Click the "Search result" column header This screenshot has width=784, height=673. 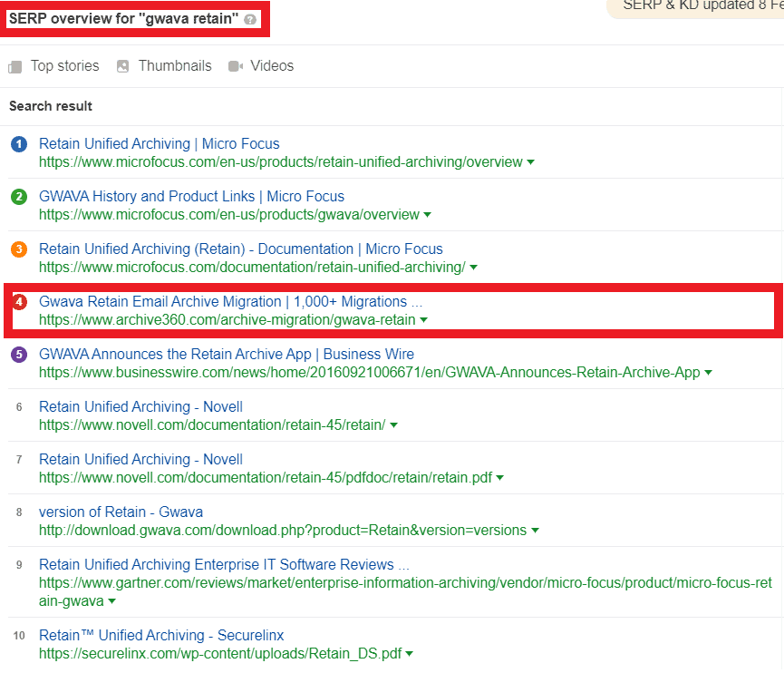pos(51,106)
